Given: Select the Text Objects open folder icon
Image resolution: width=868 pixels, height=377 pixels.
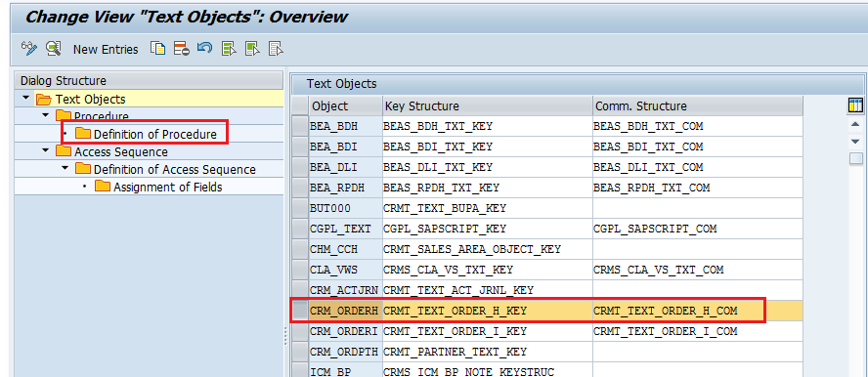Looking at the screenshot, I should click(x=43, y=99).
